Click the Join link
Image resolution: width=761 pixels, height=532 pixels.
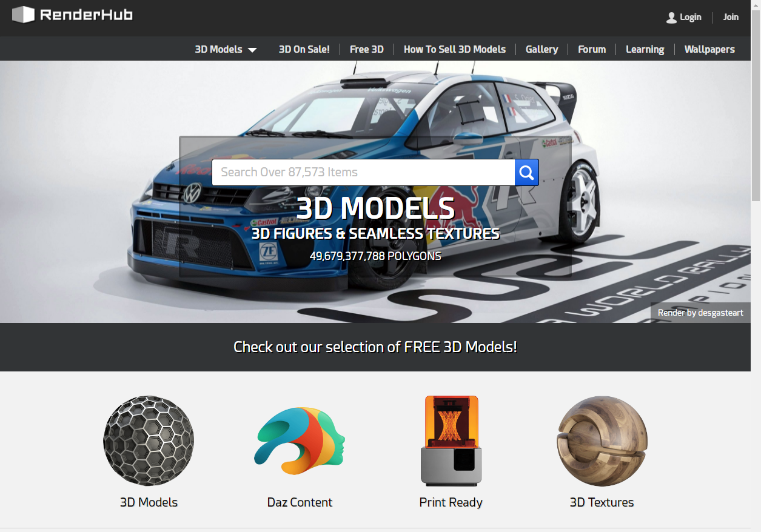pyautogui.click(x=730, y=17)
